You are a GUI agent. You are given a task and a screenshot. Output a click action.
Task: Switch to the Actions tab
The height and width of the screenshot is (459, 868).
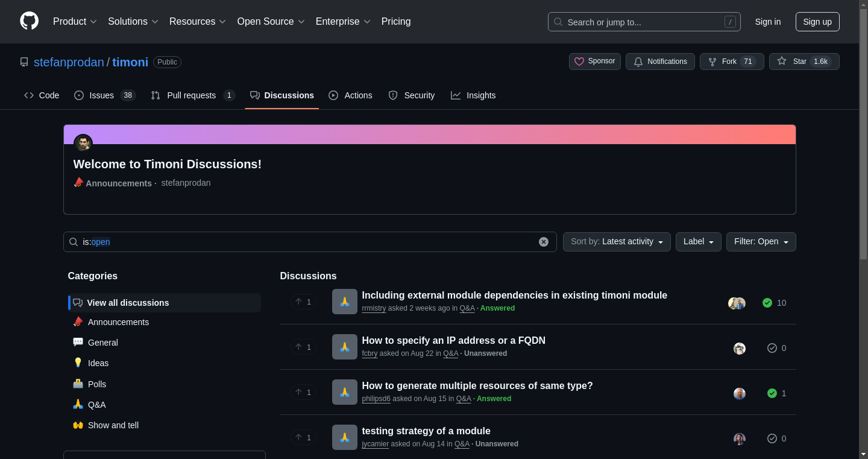(x=350, y=95)
